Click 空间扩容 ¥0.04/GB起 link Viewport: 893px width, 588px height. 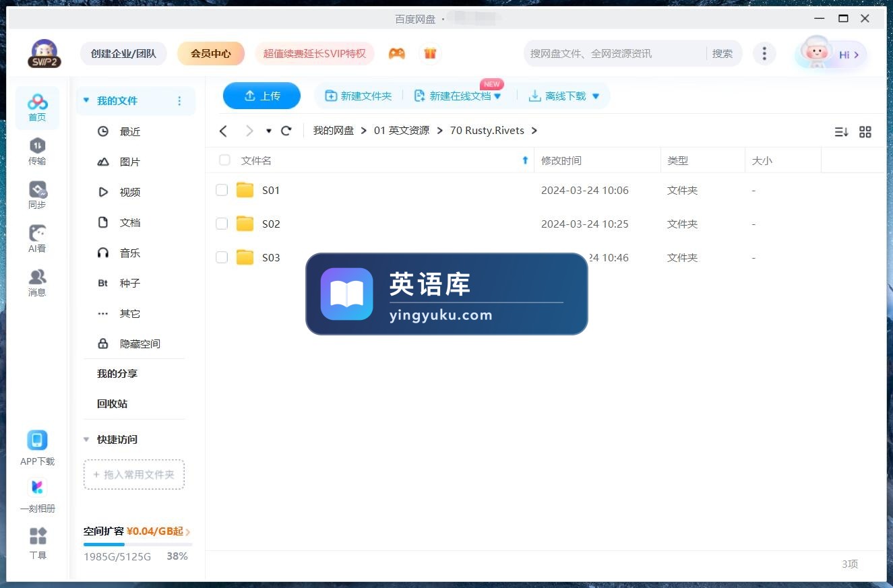(x=137, y=531)
